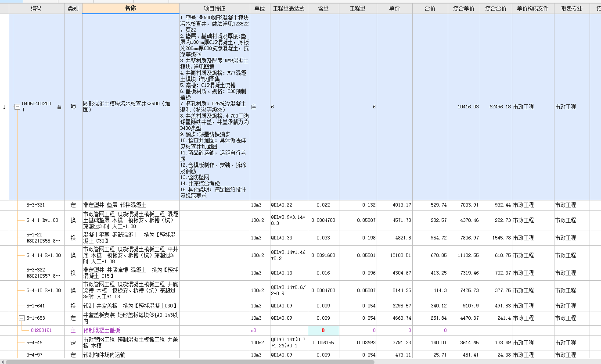Click the 项目特征 column header
The image size is (601, 364).
(215, 9)
